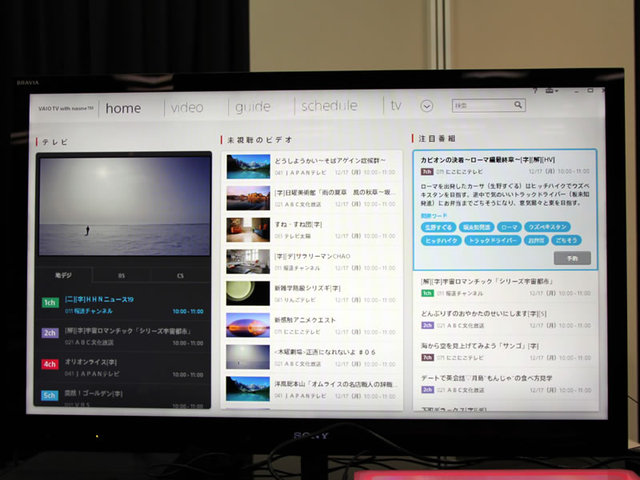Click the トラックドライバー keyword tag
This screenshot has height=480, width=640.
(x=492, y=241)
